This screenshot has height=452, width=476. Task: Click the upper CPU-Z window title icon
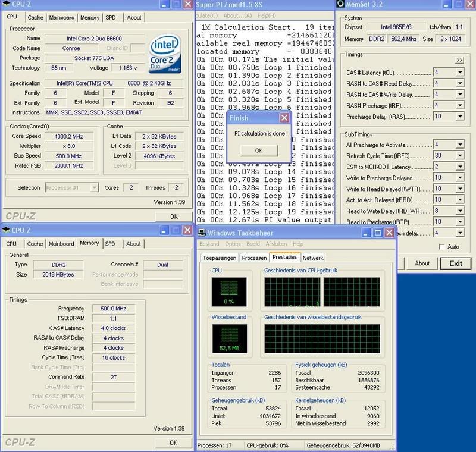pyautogui.click(x=6, y=4)
